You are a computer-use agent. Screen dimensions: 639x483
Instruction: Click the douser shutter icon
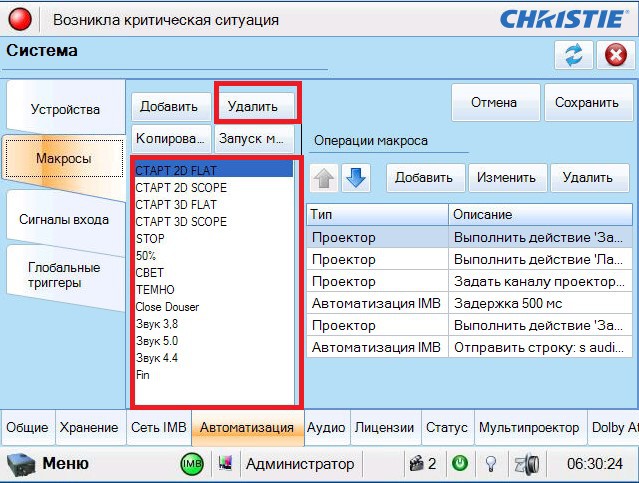pyautogui.click(x=527, y=464)
